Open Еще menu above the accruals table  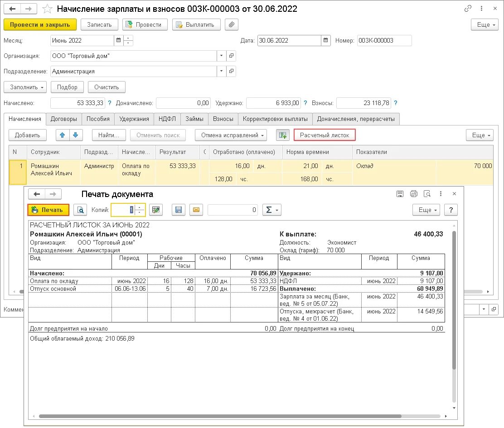click(x=480, y=135)
